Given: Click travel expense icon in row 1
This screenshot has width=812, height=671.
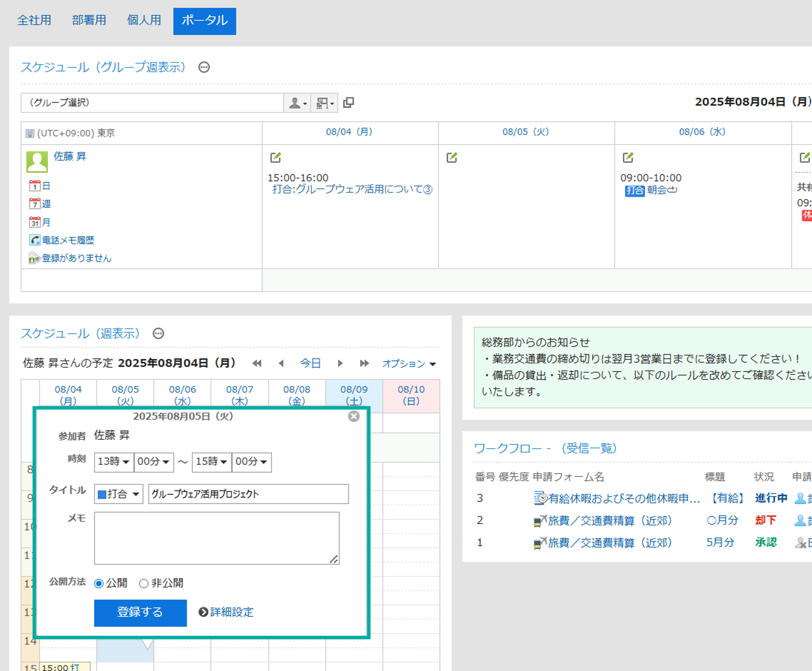Looking at the screenshot, I should click(x=540, y=543).
